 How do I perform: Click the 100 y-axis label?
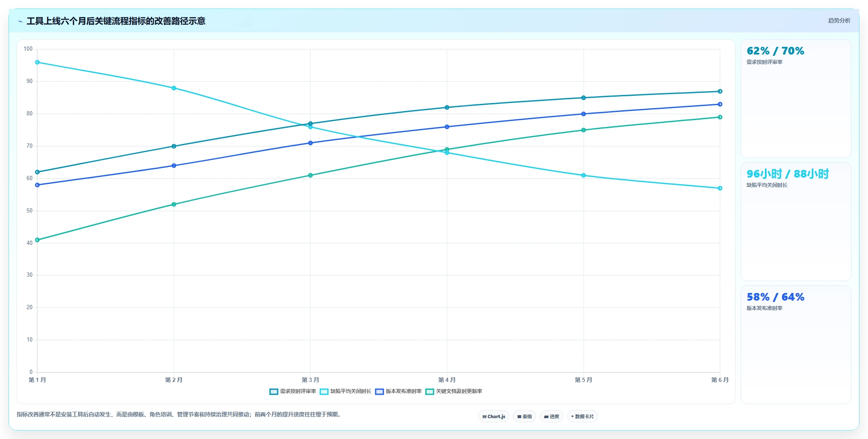click(28, 49)
